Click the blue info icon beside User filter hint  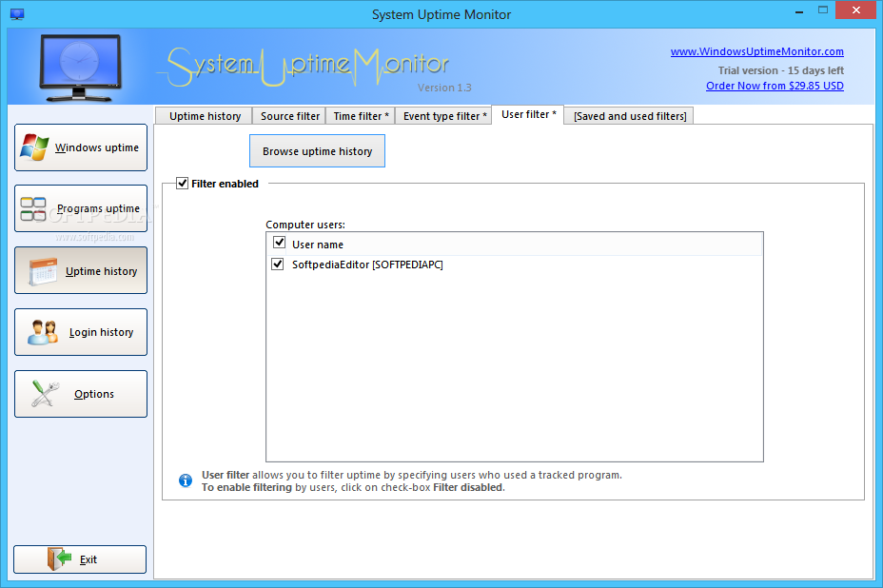(x=186, y=480)
